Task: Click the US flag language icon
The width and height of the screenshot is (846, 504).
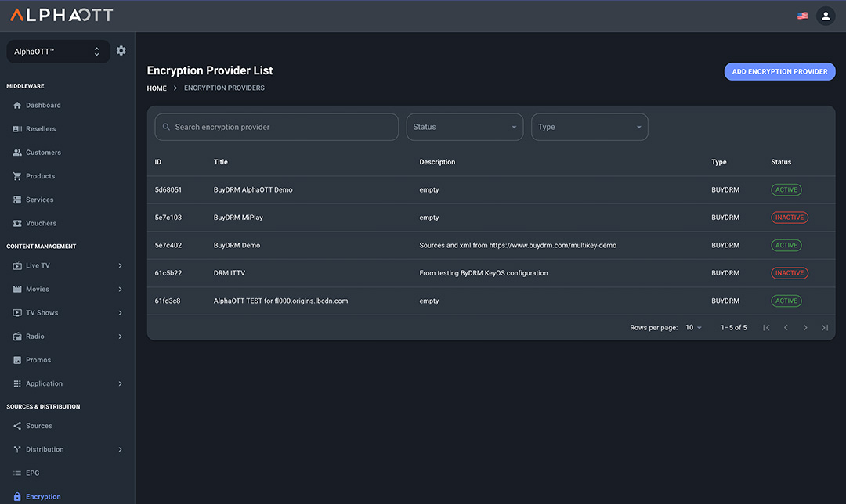Action: coord(802,16)
